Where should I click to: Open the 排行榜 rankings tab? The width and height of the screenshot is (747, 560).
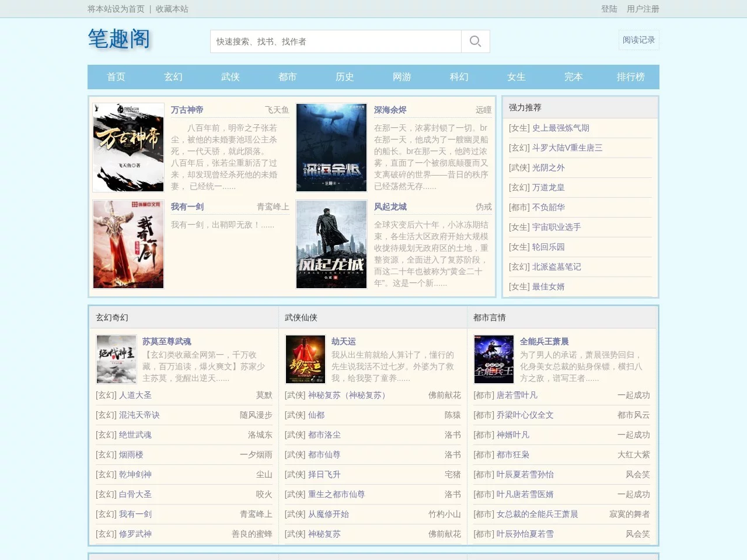[x=631, y=77]
